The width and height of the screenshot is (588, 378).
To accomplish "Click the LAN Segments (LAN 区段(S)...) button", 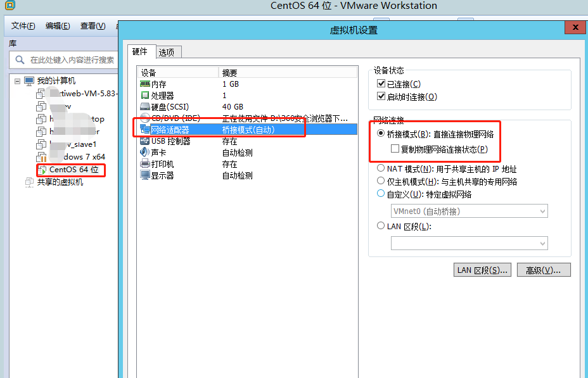I will coord(482,270).
